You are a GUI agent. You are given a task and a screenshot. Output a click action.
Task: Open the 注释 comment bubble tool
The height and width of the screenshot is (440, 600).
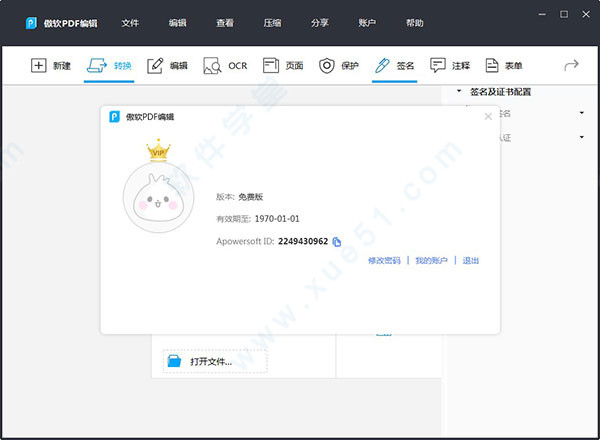click(x=438, y=65)
